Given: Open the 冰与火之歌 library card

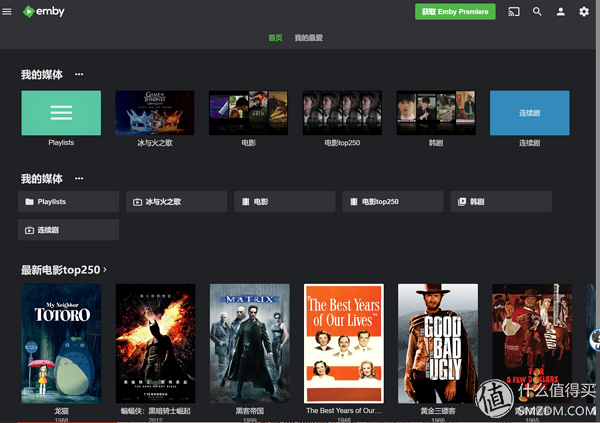Looking at the screenshot, I should click(x=155, y=113).
